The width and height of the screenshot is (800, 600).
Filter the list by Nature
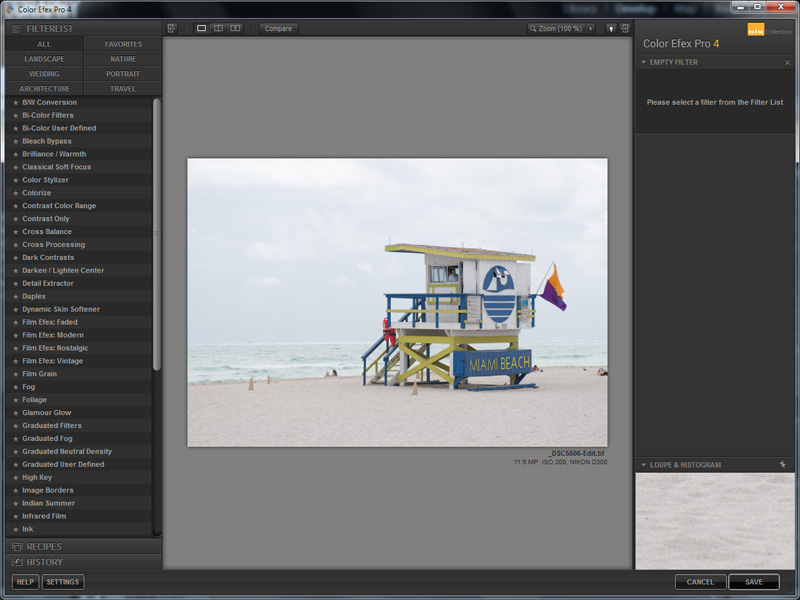pos(123,59)
